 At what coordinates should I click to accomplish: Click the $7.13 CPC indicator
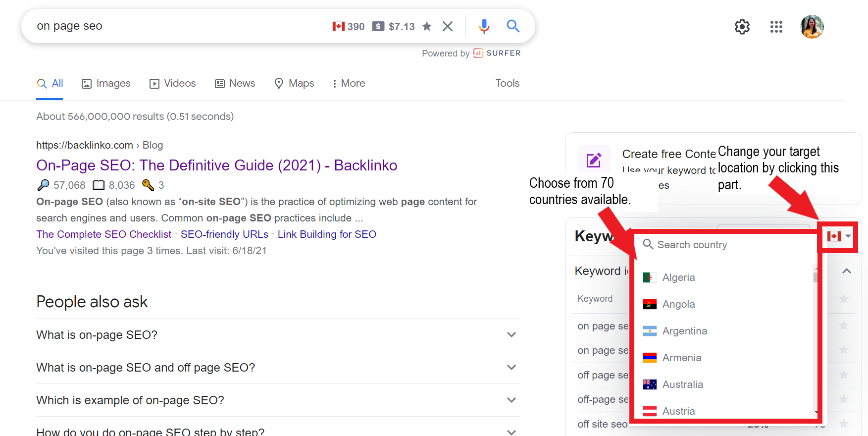(x=394, y=26)
